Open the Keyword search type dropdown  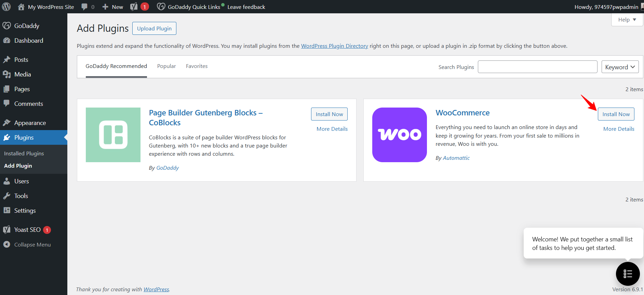click(620, 67)
